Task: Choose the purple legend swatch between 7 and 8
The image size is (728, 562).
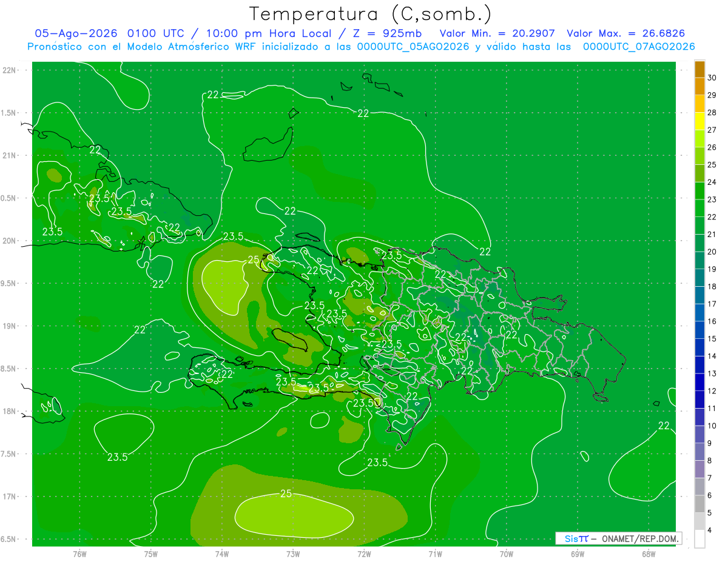Action: (x=699, y=469)
